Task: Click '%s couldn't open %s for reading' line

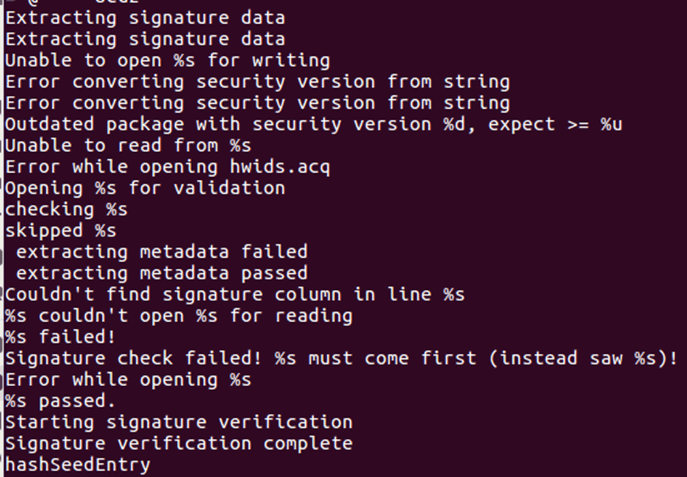Action: coord(179,316)
